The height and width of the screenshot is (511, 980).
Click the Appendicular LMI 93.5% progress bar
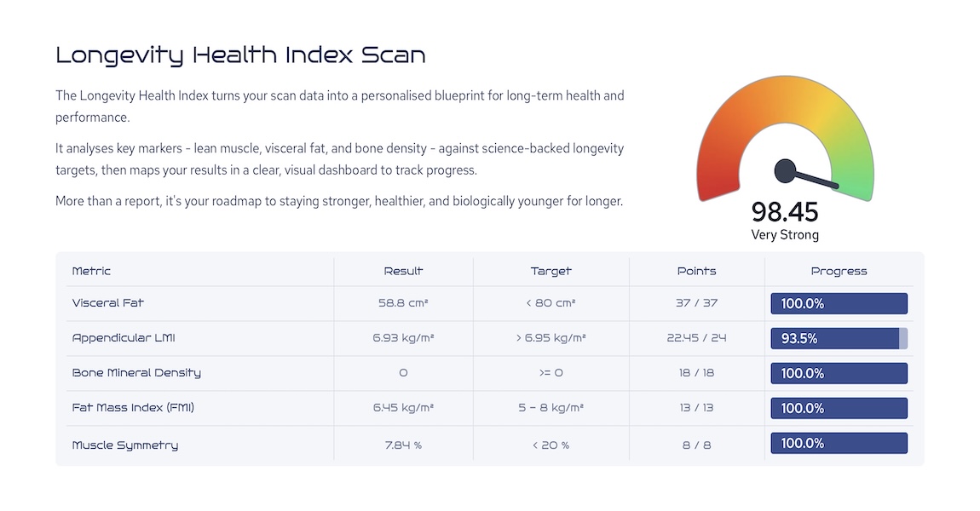pyautogui.click(x=839, y=339)
